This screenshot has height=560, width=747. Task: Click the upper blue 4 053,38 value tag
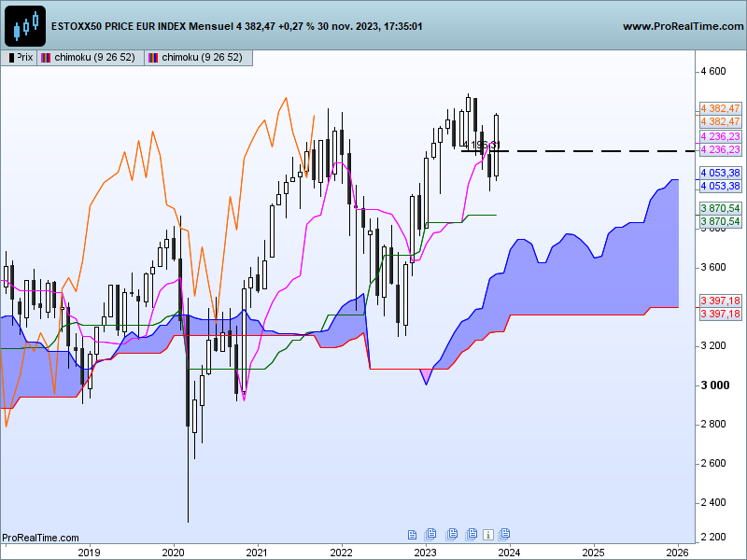tap(720, 173)
